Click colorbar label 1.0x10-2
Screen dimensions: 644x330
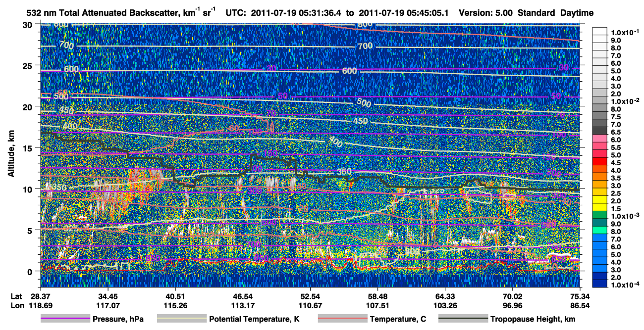[x=625, y=100]
